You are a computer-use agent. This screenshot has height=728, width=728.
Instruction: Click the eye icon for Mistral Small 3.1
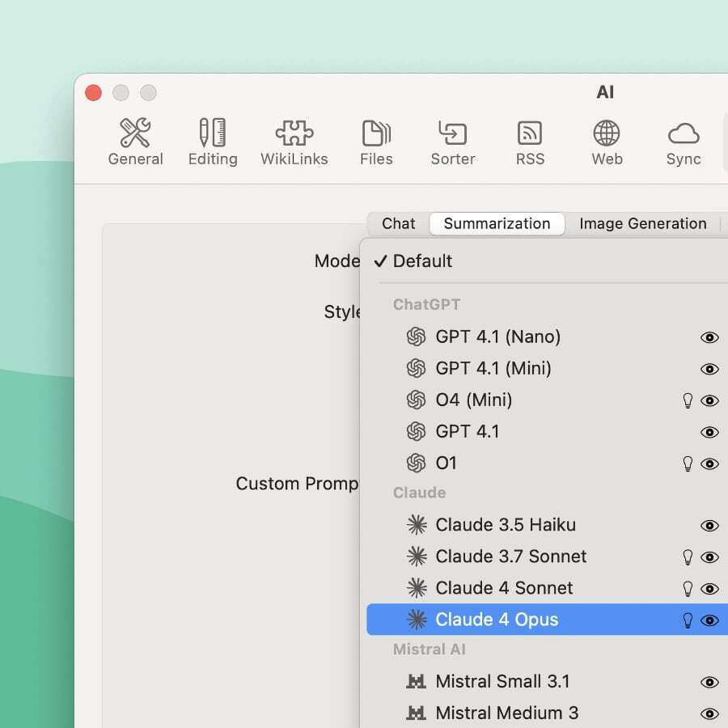coord(709,682)
